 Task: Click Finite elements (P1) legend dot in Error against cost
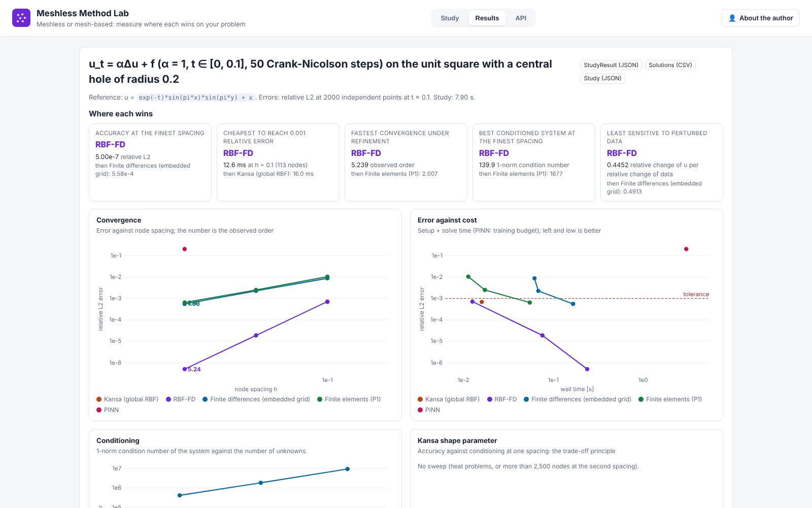pos(641,399)
